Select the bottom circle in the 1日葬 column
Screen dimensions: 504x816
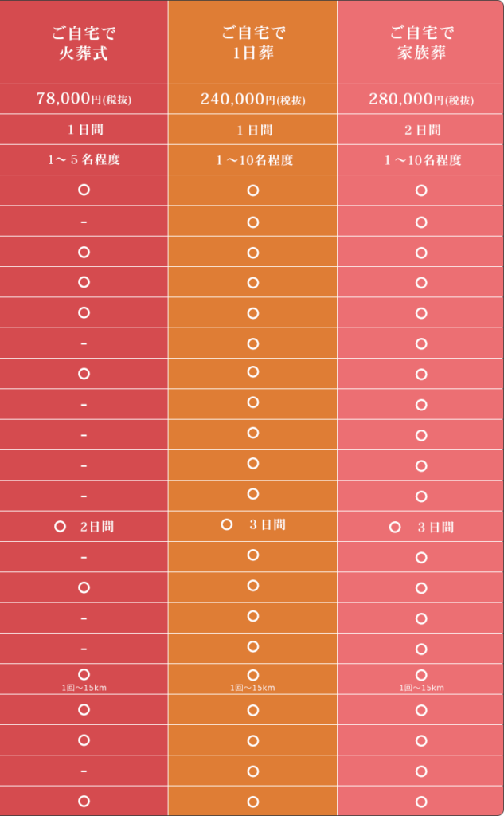pyautogui.click(x=253, y=802)
